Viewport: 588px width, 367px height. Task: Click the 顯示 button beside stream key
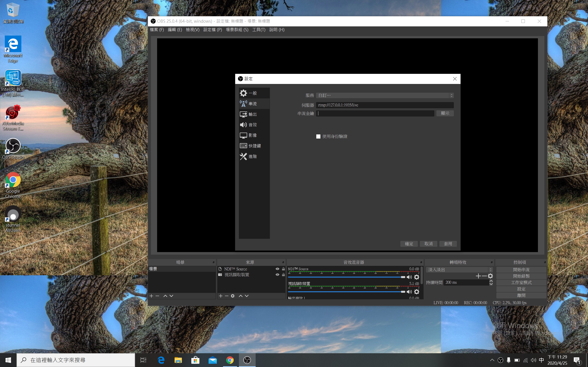pos(445,113)
